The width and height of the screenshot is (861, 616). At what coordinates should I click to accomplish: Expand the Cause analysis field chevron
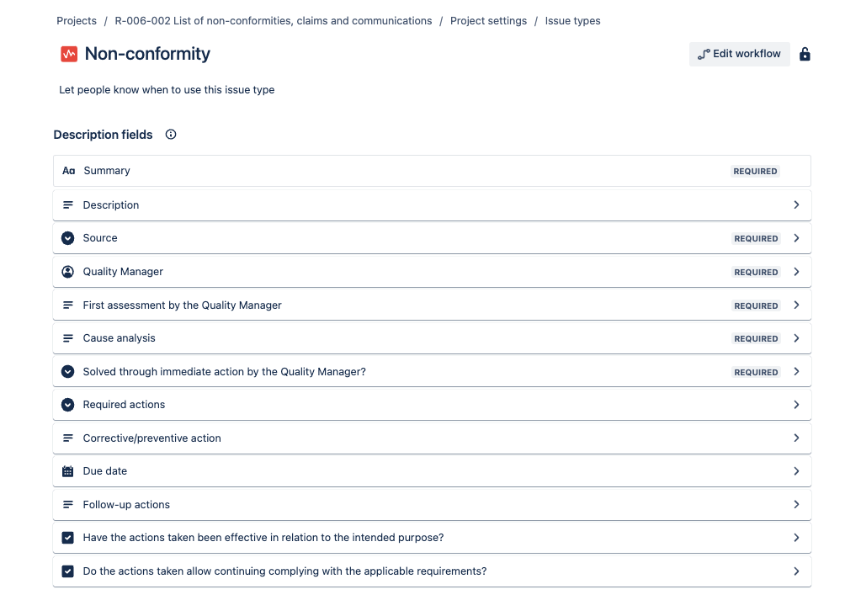click(796, 338)
